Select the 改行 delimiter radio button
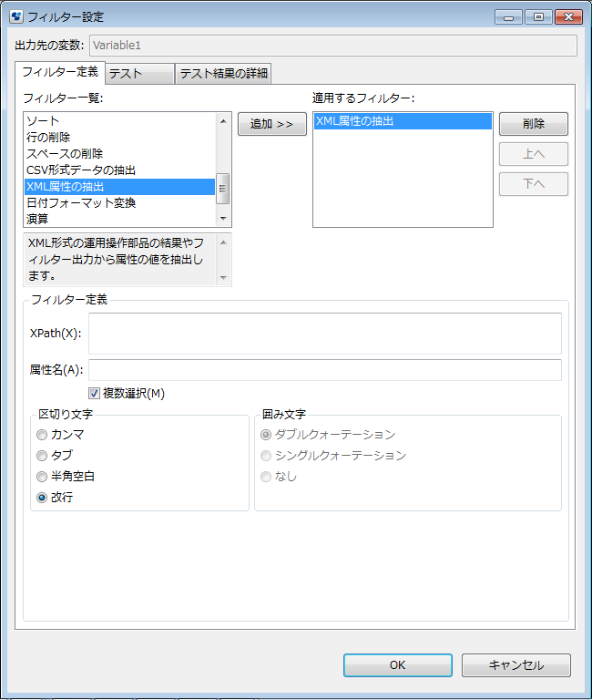This screenshot has height=700, width=592. [x=42, y=498]
